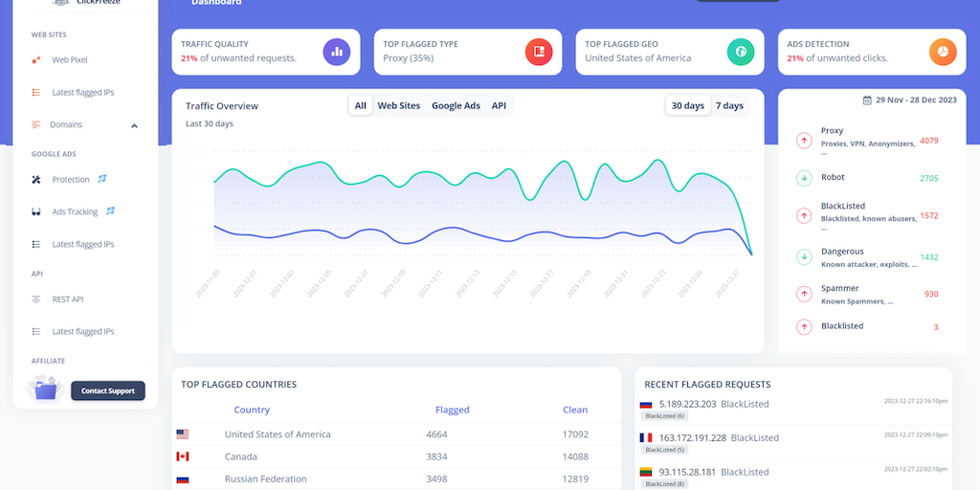Screen dimensions: 980x490
Task: Sort by the Flagged column header
Action: click(453, 410)
